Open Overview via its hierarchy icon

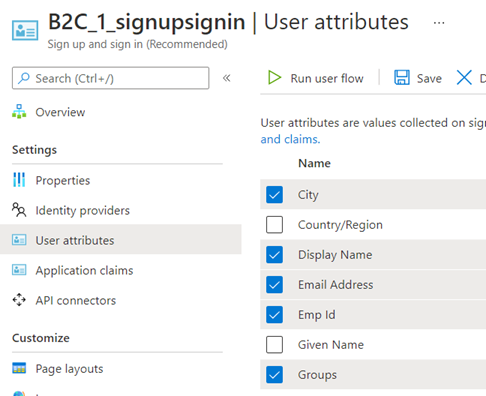coord(19,112)
